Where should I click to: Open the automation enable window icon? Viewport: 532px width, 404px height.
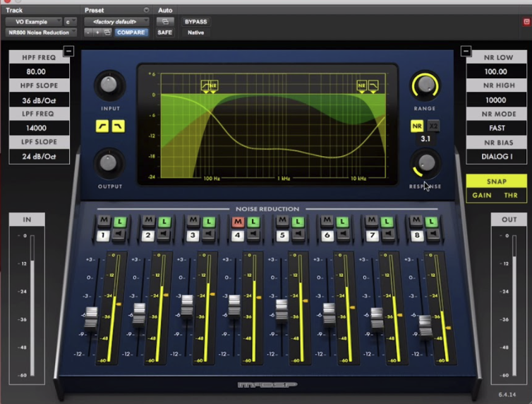pos(165,22)
